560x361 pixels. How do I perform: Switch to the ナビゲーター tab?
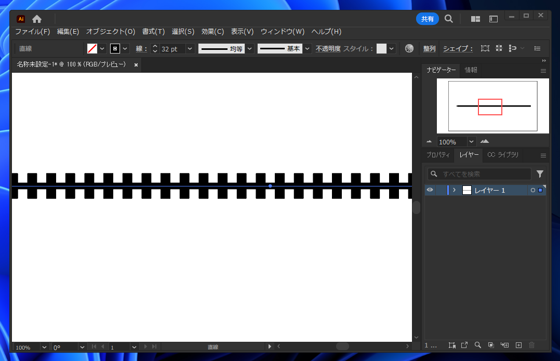(441, 70)
